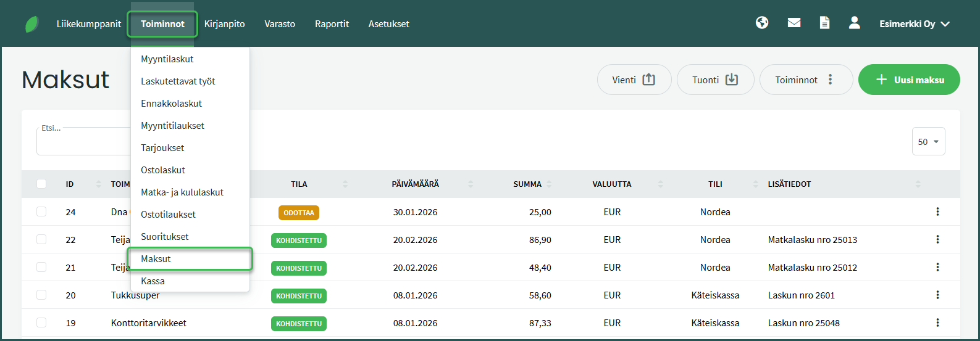Open the globe language icon
This screenshot has width=980, height=341.
762,23
